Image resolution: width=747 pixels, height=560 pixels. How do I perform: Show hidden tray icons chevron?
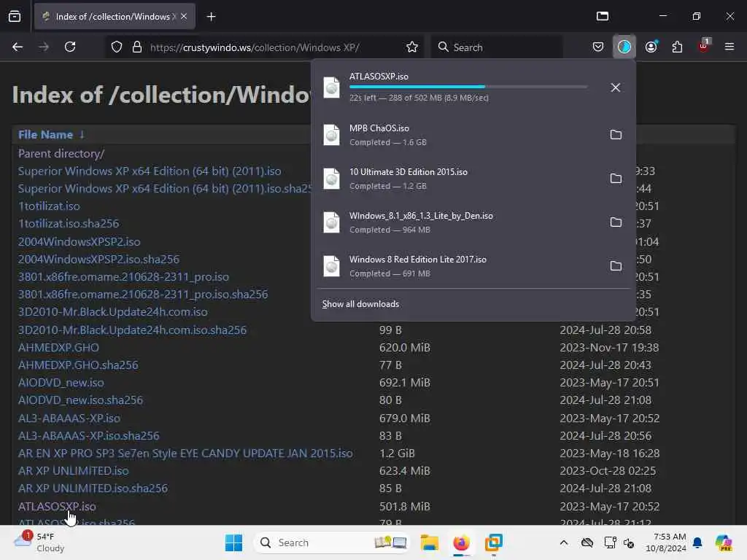click(x=564, y=542)
